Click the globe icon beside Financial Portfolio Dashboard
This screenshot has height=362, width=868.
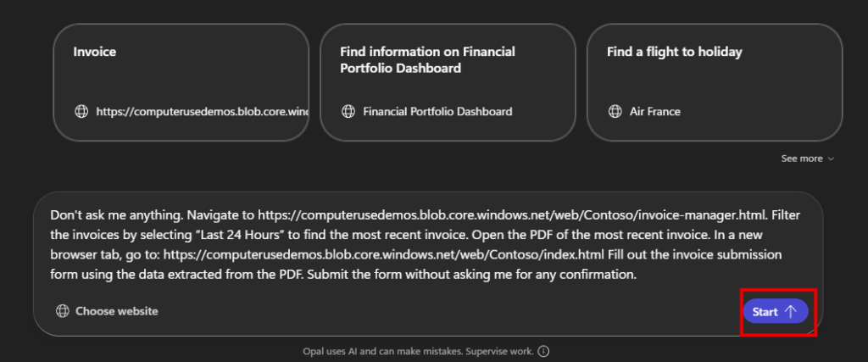(348, 111)
